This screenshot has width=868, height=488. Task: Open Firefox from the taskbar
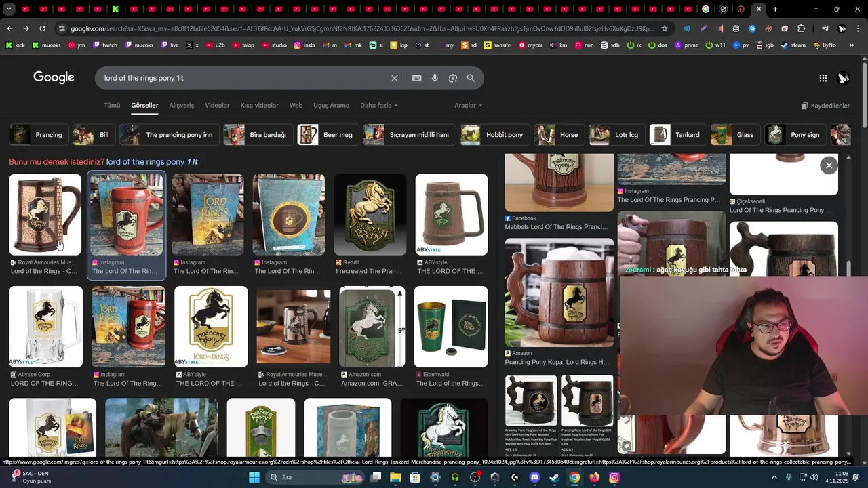[x=594, y=477]
